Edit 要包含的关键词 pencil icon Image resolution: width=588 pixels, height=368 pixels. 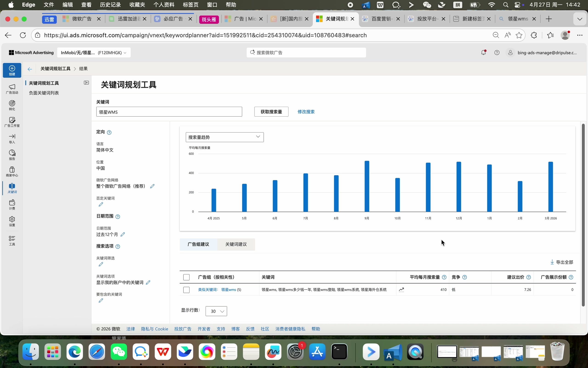(101, 301)
